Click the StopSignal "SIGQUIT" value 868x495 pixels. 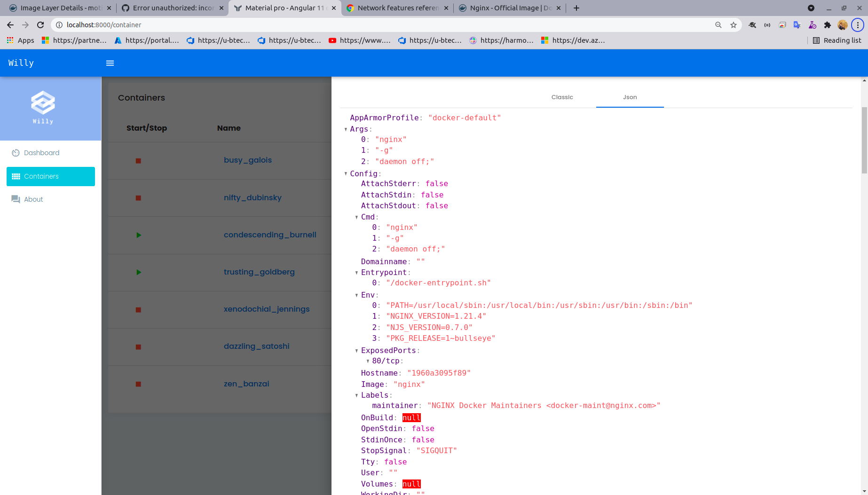(x=436, y=450)
